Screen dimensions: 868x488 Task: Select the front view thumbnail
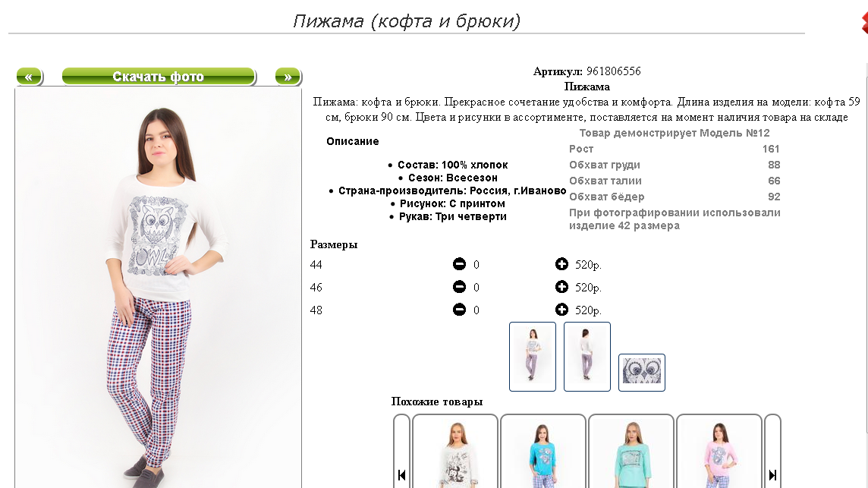533,357
